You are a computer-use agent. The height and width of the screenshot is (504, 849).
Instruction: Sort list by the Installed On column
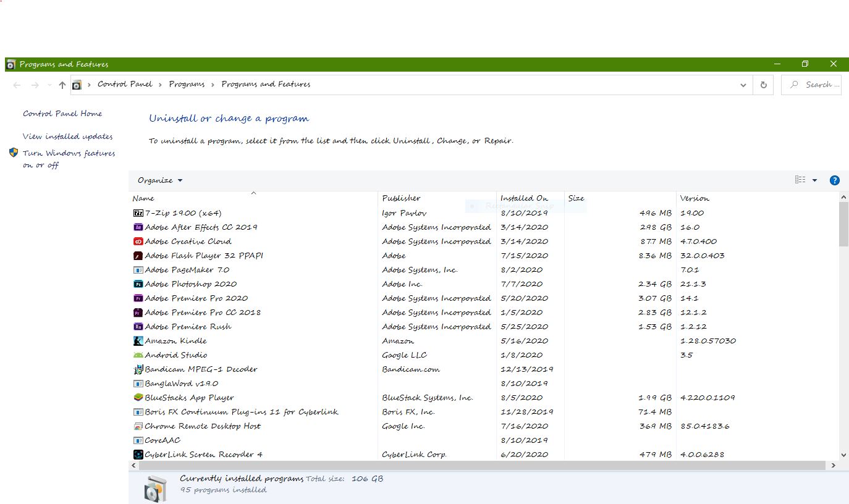coord(530,198)
